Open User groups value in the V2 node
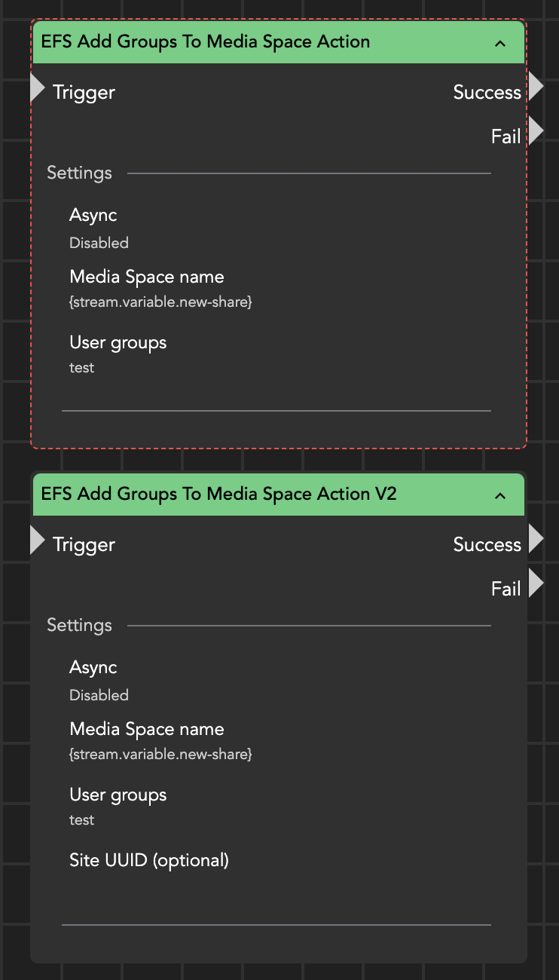 [82, 820]
